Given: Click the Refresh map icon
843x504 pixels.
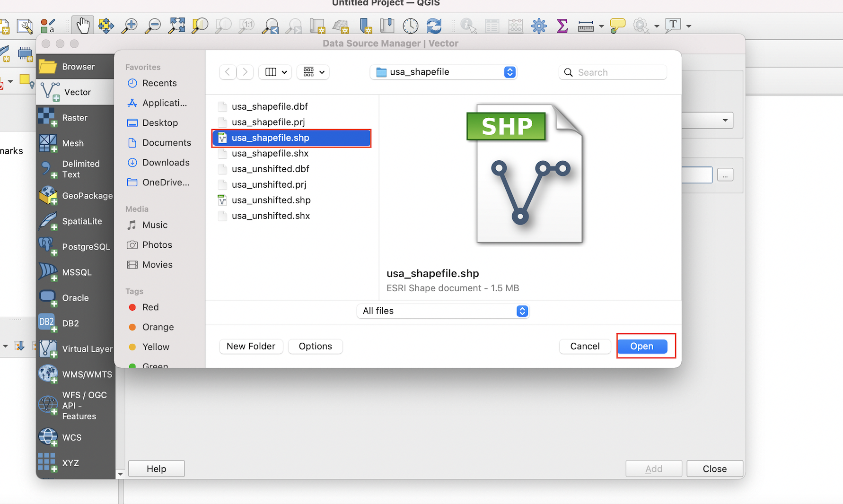Looking at the screenshot, I should tap(434, 26).
